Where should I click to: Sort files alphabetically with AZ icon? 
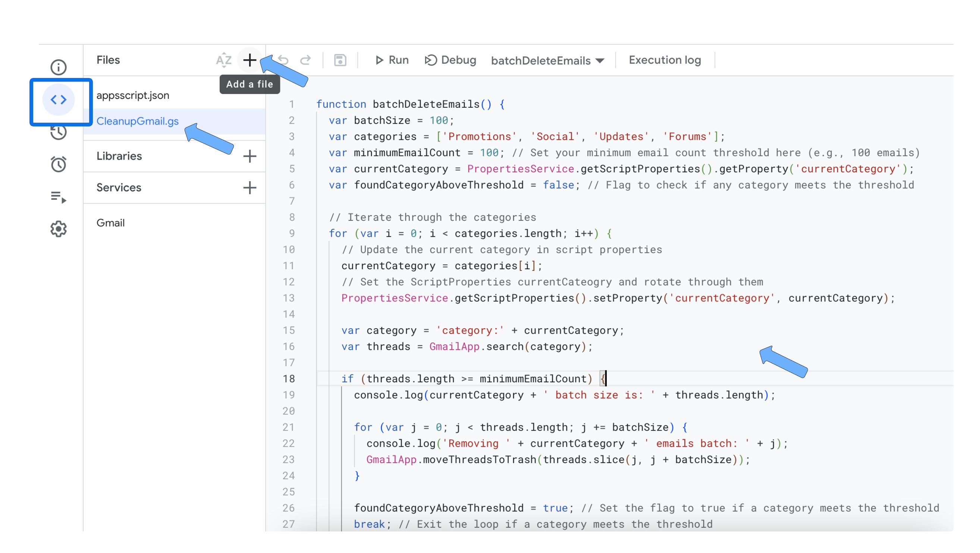pos(224,60)
